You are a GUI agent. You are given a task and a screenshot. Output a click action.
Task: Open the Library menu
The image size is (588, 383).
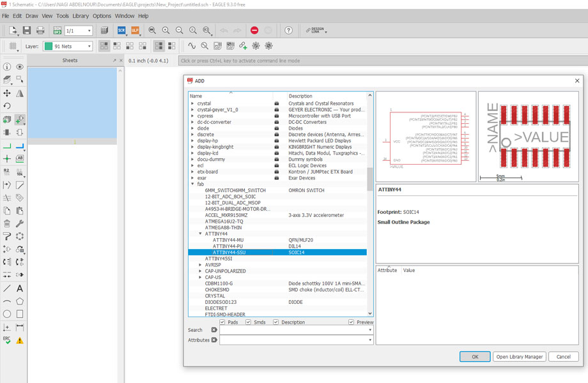(x=81, y=16)
